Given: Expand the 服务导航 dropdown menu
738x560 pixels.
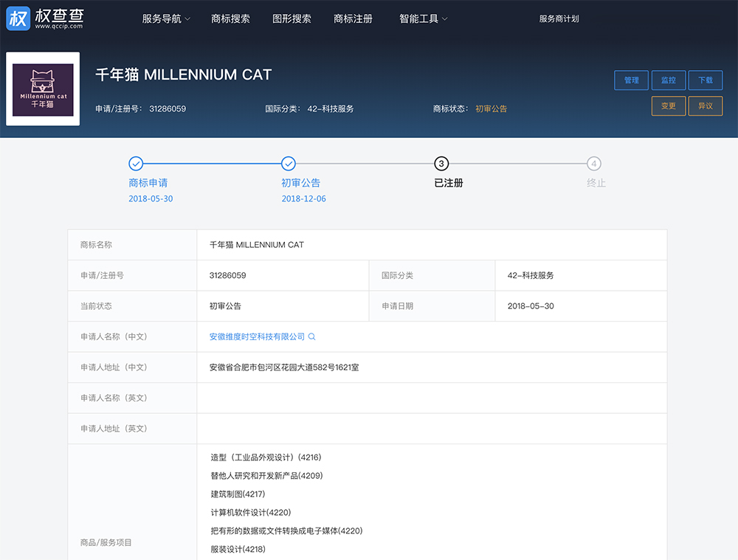Looking at the screenshot, I should (x=166, y=19).
